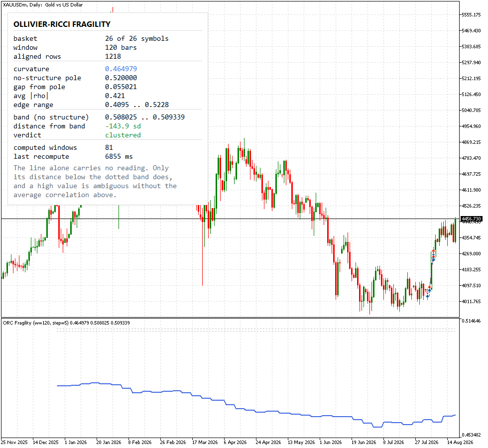Select the window value "120 bars"
Viewport: 488px width, 448px height.
click(x=121, y=48)
